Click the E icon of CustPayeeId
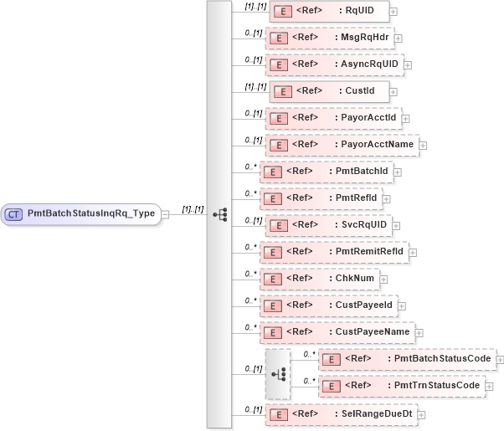This screenshot has height=431, width=504. click(x=273, y=306)
